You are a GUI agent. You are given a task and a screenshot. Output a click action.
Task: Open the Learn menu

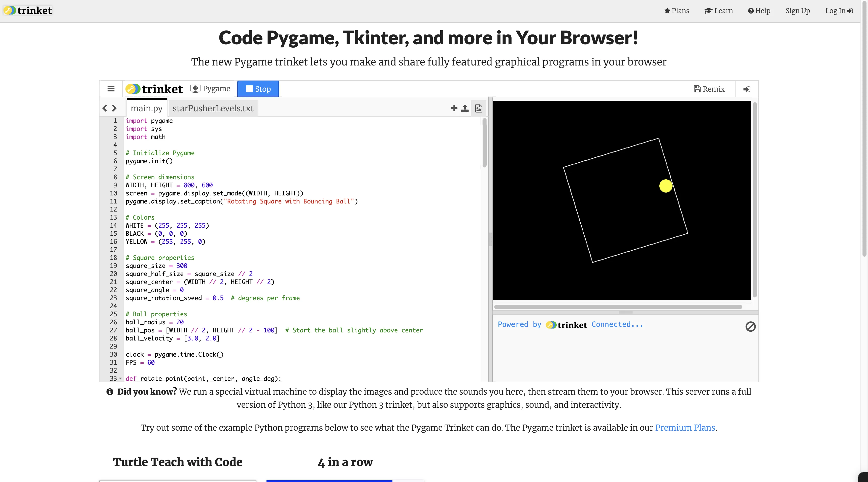719,11
